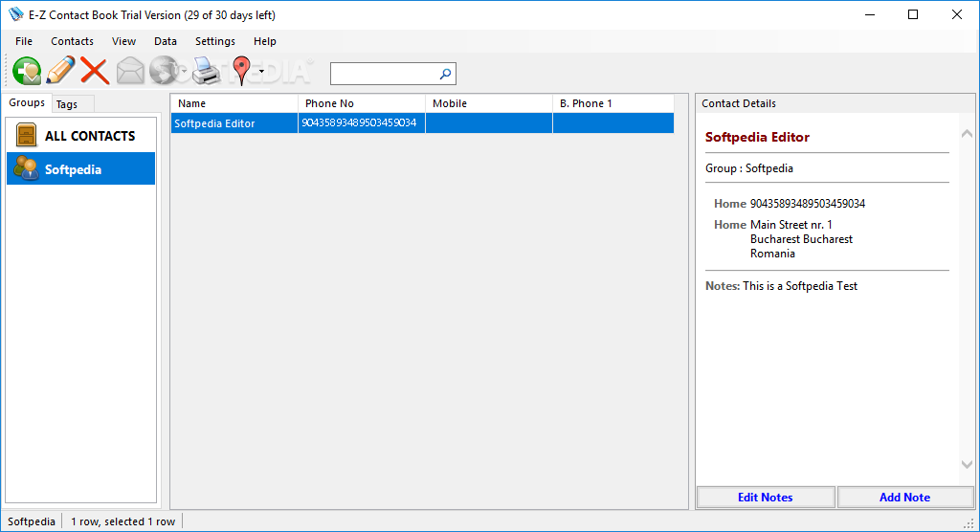Click the details panel scroll down arrow
Image resolution: width=980 pixels, height=532 pixels.
point(967,464)
